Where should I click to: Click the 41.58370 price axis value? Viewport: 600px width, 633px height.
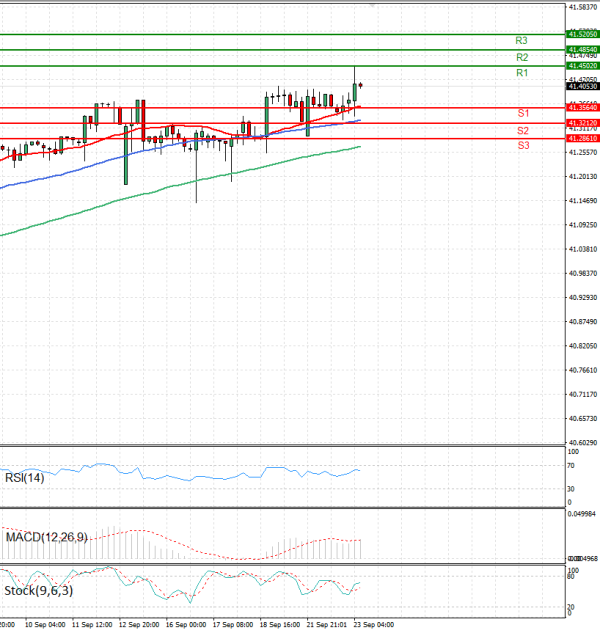coord(583,7)
